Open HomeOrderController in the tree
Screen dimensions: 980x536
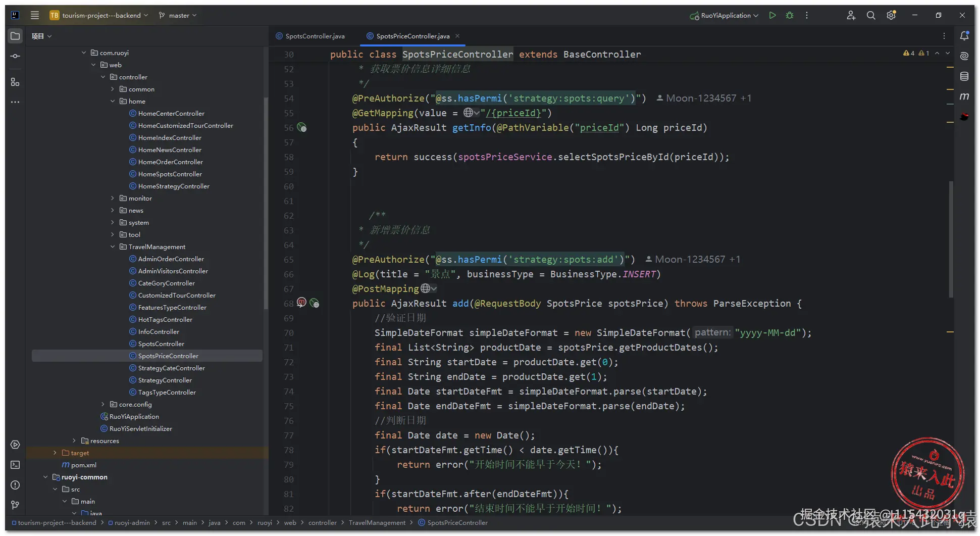coord(171,162)
